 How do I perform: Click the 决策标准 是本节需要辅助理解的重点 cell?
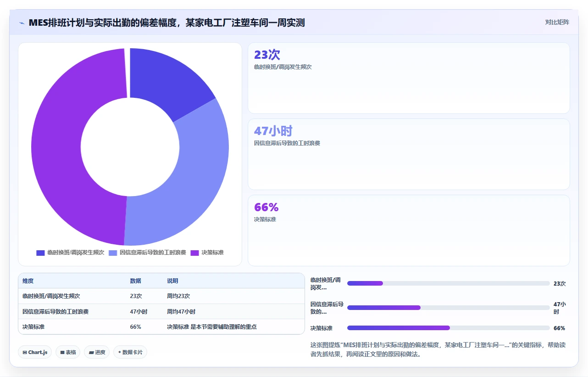212,327
